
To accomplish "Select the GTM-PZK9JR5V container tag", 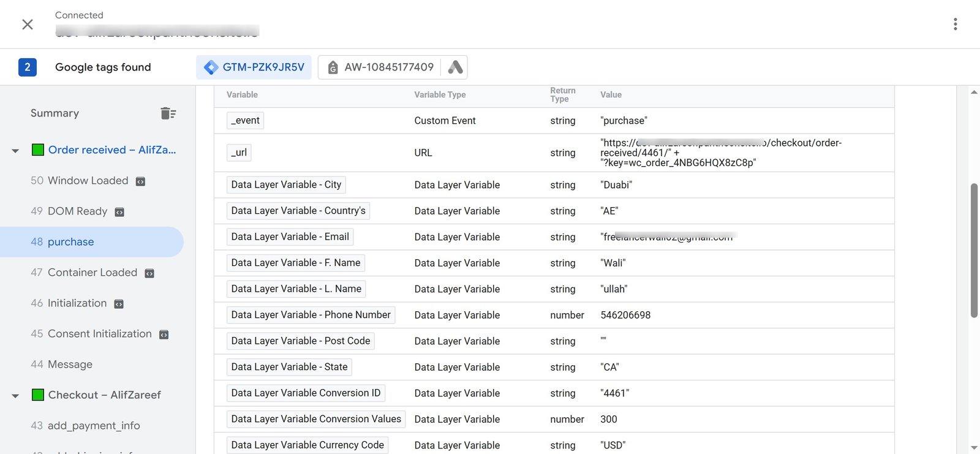I will (254, 67).
